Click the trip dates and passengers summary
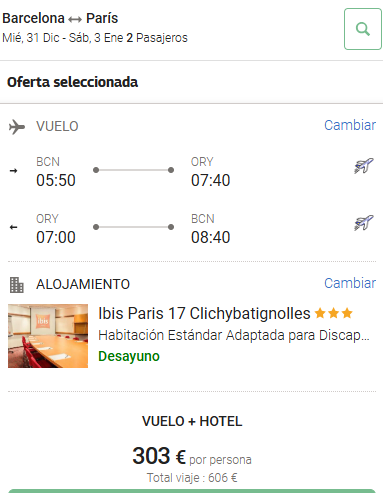 pyautogui.click(x=95, y=38)
